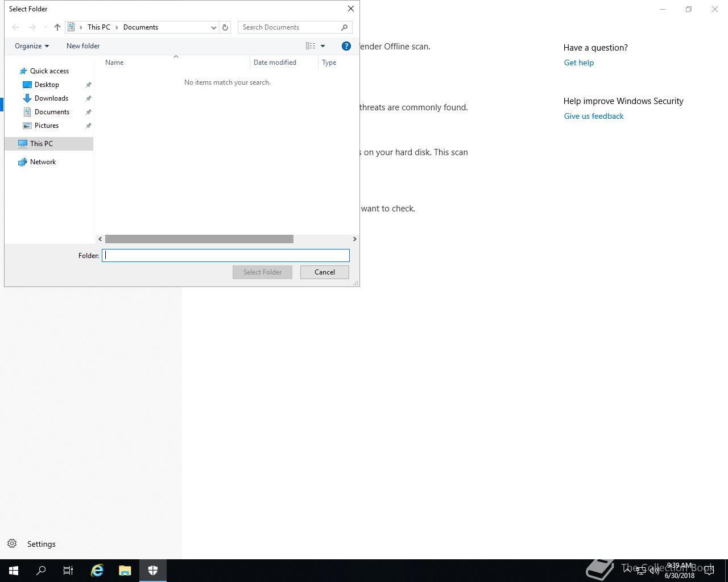
Task: Expand the address bar previous locations dropdown
Action: coord(214,27)
